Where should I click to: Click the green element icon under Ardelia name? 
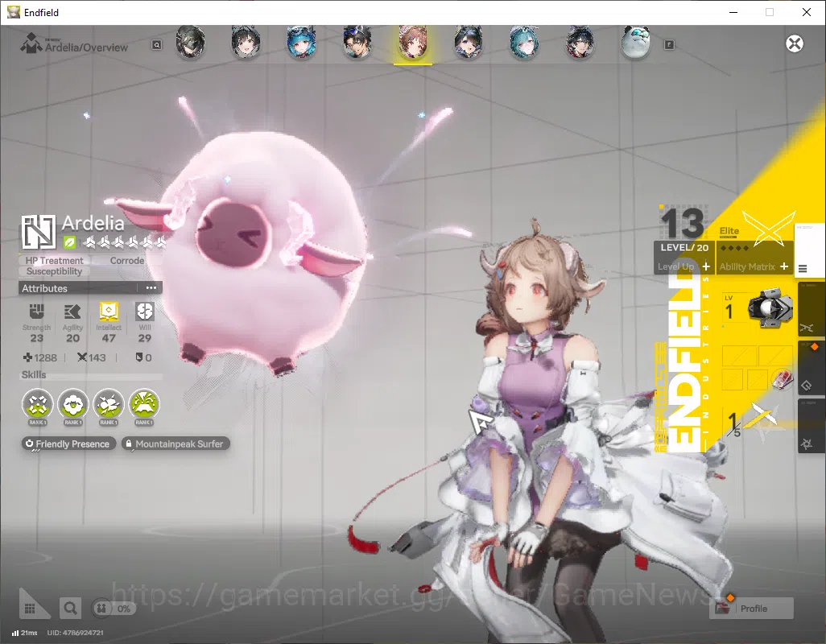tap(69, 243)
